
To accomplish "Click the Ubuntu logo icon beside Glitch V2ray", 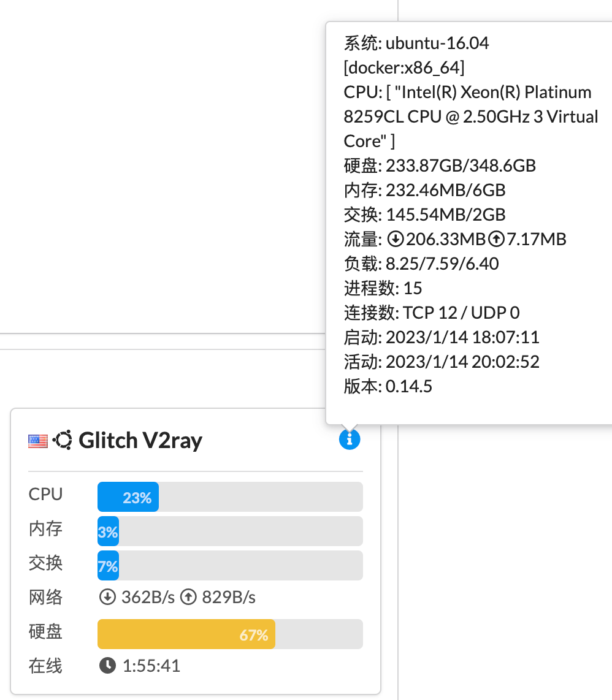I will coord(62,440).
